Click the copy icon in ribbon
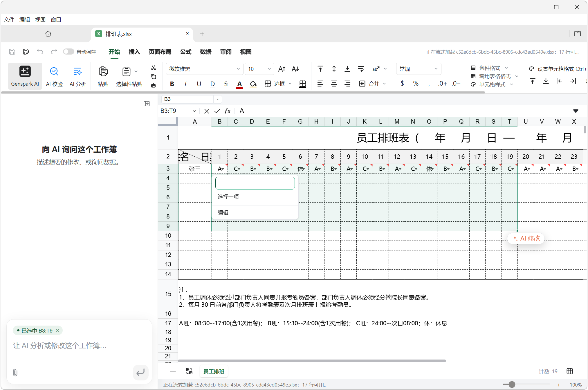588x390 pixels. tap(154, 77)
